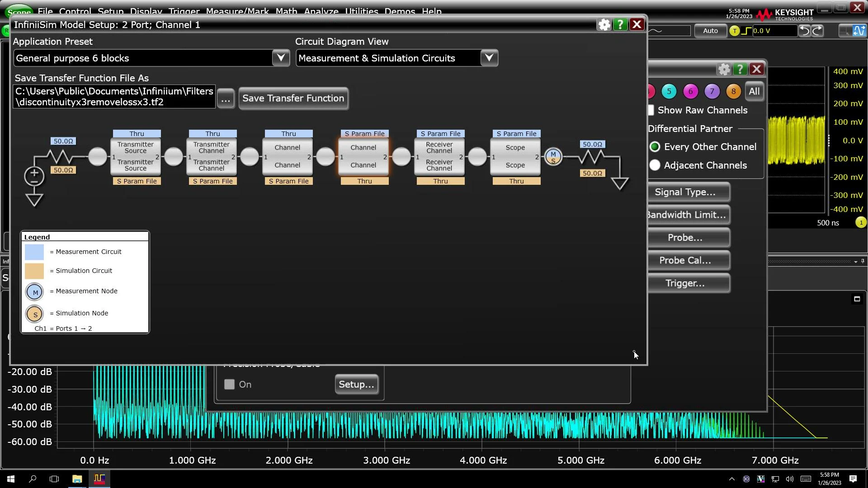Click the 50.0Ω measurement source impedance label
868x488 pixels.
coord(63,141)
